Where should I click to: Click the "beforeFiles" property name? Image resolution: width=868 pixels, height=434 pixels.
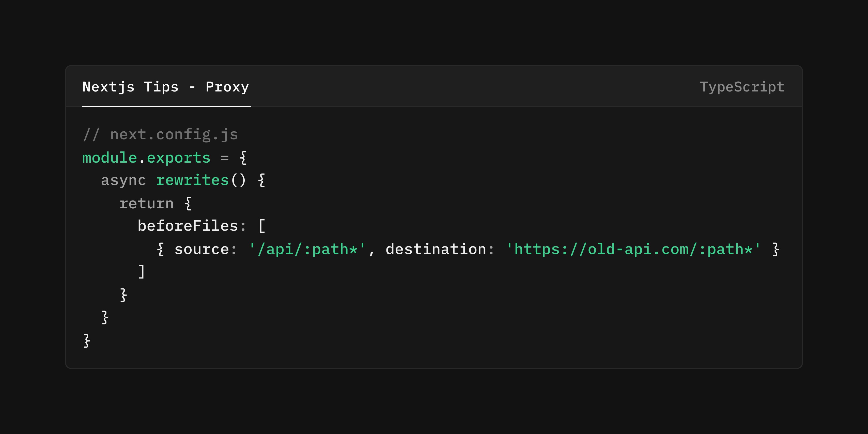tap(188, 226)
